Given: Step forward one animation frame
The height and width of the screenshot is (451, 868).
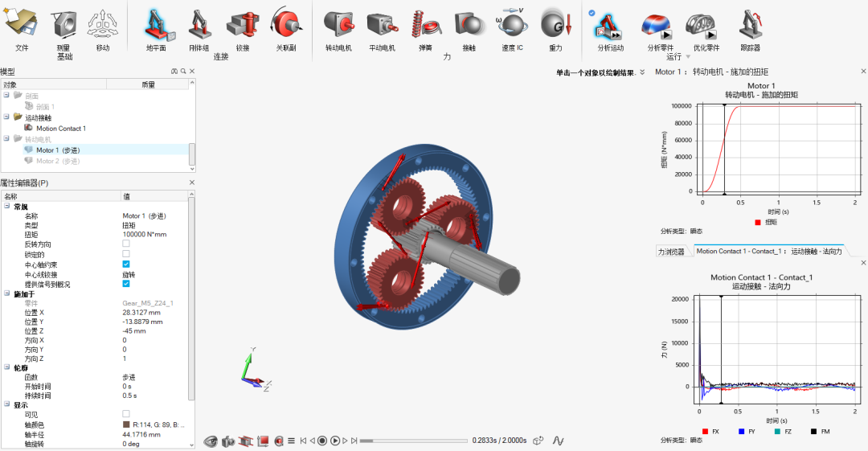Looking at the screenshot, I should (345, 441).
